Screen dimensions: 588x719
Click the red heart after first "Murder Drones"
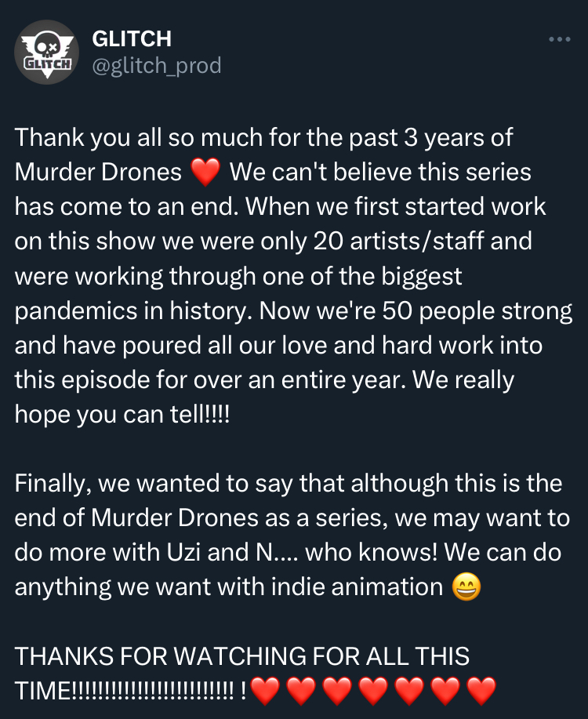click(205, 173)
